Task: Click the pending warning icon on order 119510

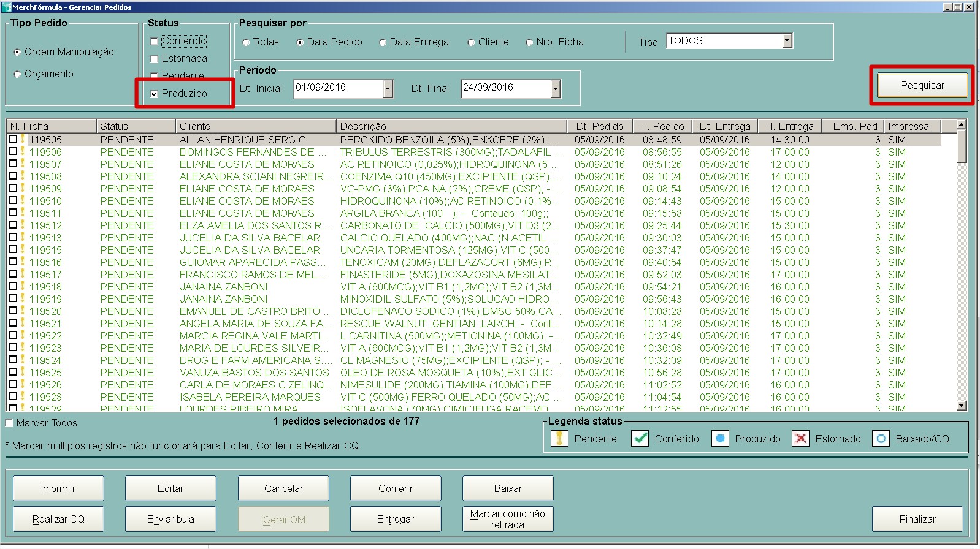Action: pyautogui.click(x=23, y=200)
